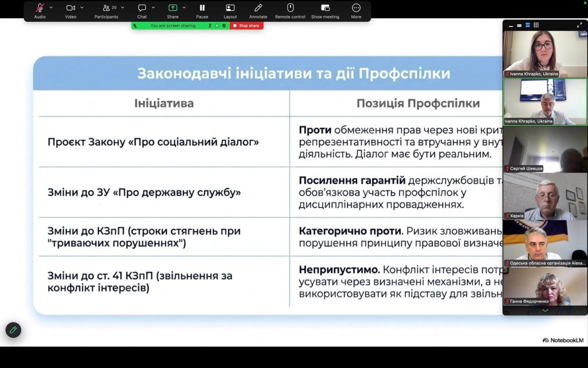Click the green pencil annotation button
The height and width of the screenshot is (368, 588).
click(x=13, y=330)
